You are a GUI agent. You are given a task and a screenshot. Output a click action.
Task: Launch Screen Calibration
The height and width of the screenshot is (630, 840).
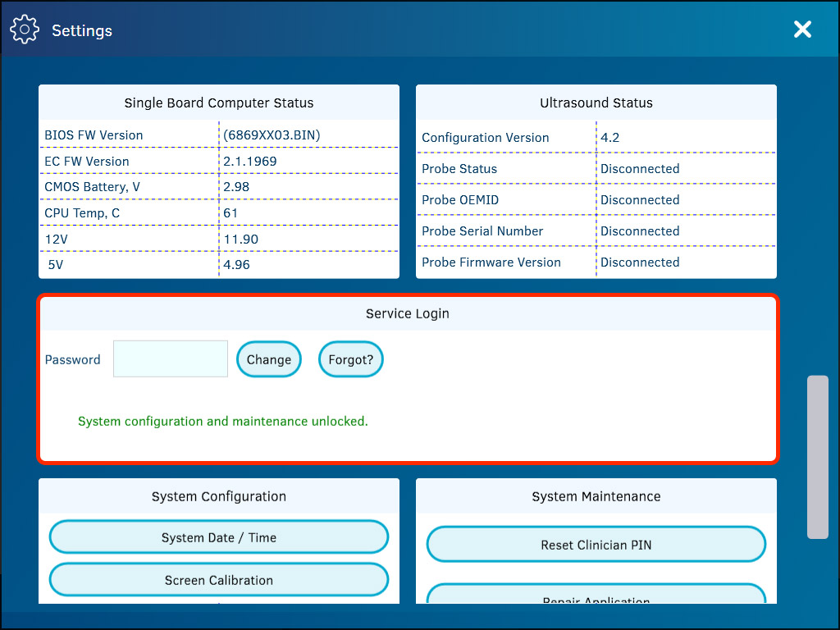pos(218,579)
